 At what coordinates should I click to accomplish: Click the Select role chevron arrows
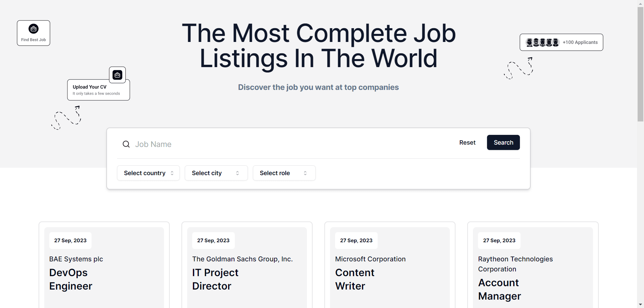click(x=305, y=173)
